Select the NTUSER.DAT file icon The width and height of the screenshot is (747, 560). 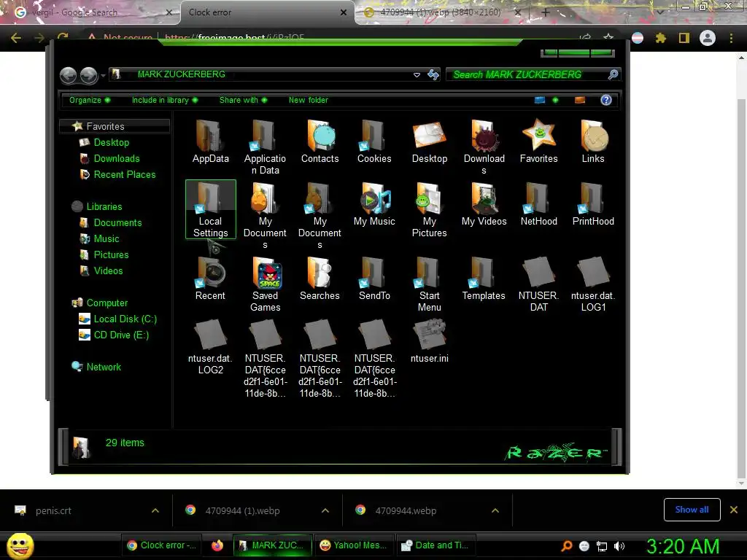tap(538, 273)
